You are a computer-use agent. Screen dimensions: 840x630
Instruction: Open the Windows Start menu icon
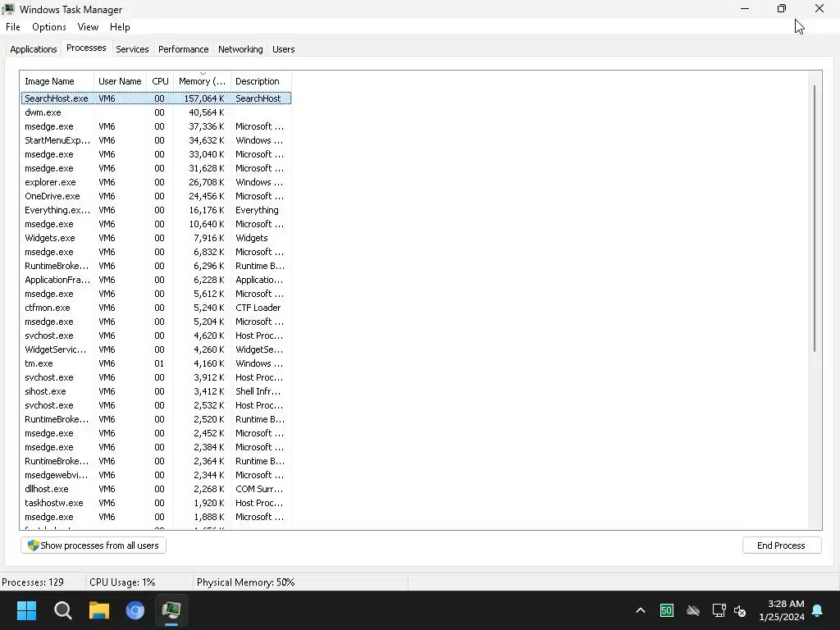point(26,610)
